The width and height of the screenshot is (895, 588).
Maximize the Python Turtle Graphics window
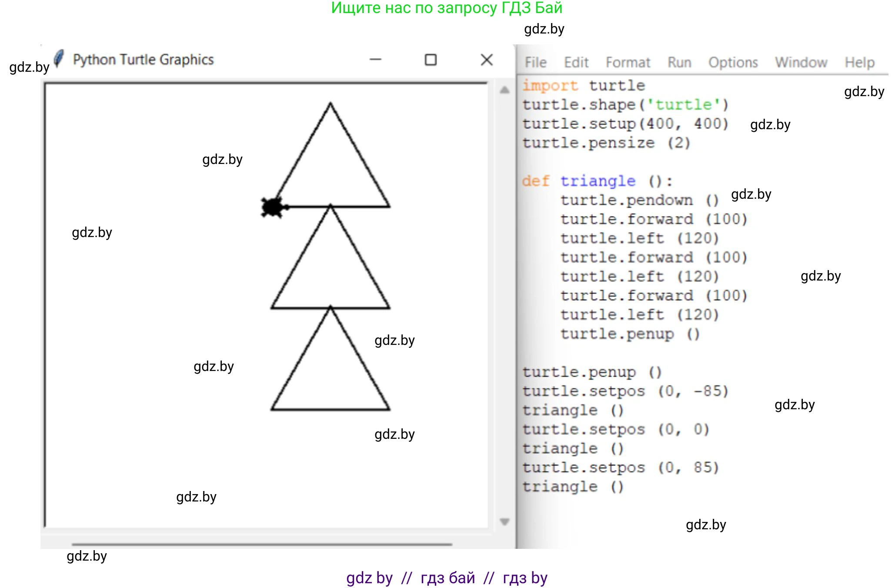(431, 60)
